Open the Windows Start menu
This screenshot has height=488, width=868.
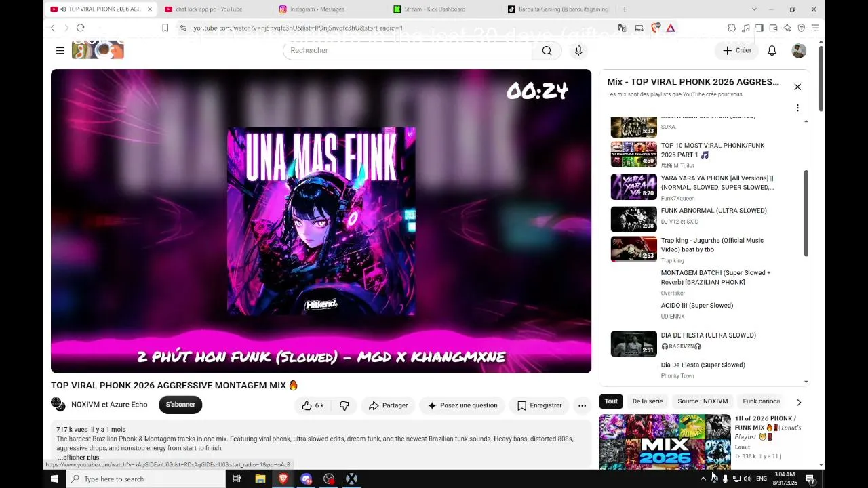tap(55, 479)
